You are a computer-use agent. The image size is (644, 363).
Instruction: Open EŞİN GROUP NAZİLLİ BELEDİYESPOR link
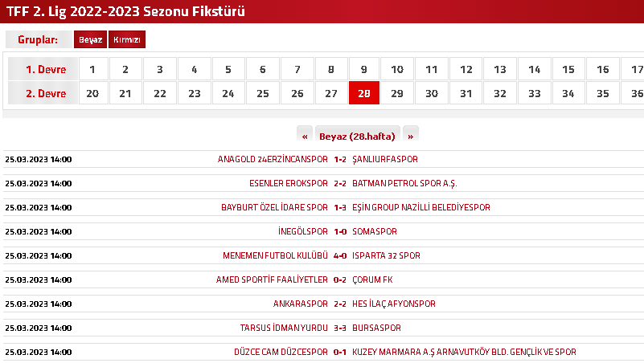(x=421, y=207)
